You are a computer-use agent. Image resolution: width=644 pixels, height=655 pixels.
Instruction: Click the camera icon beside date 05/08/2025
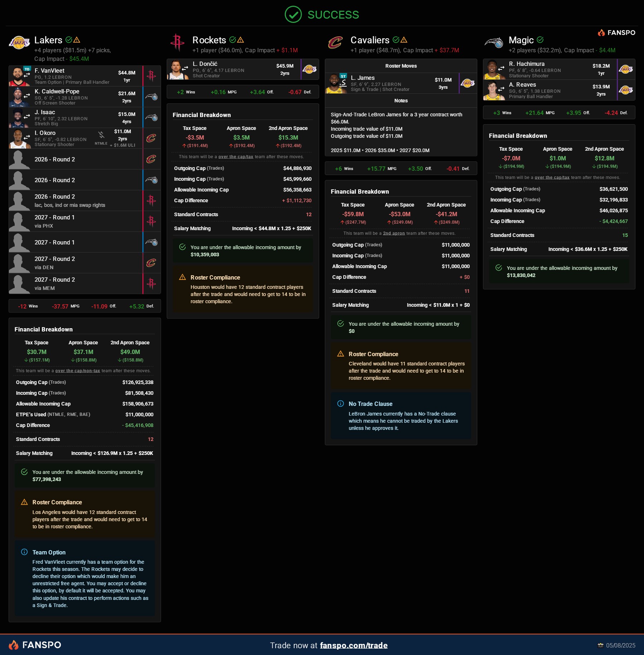click(x=600, y=645)
